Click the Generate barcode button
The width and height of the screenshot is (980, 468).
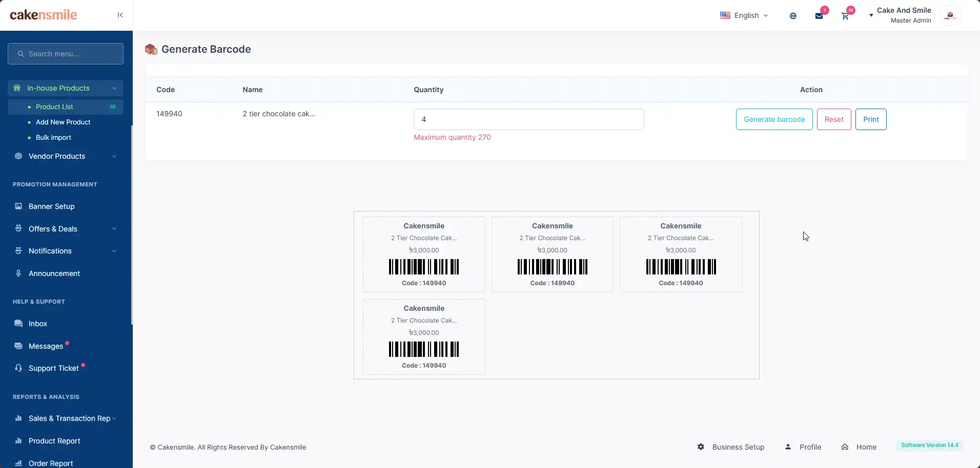coord(774,119)
